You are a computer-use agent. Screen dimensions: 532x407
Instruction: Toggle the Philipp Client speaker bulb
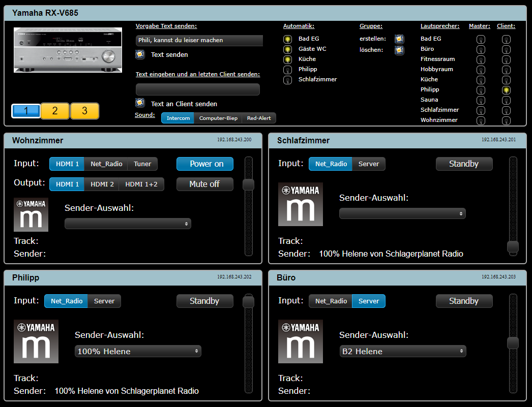pos(506,90)
